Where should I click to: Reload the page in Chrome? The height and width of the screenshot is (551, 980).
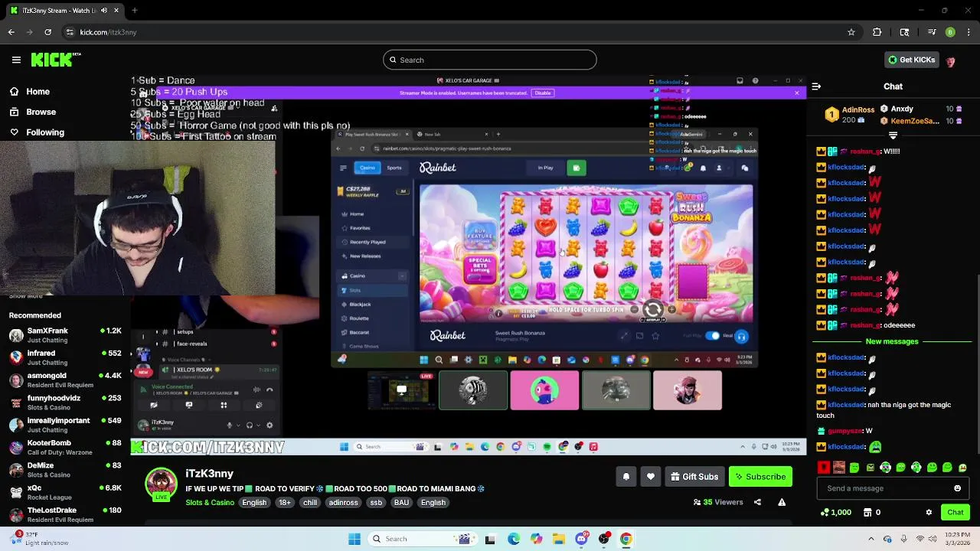point(47,32)
